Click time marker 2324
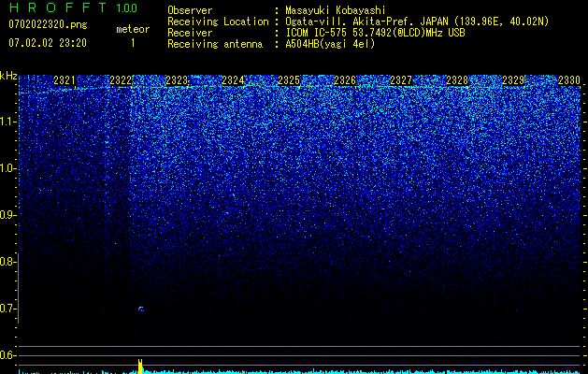This screenshot has height=374, width=588. click(x=233, y=80)
